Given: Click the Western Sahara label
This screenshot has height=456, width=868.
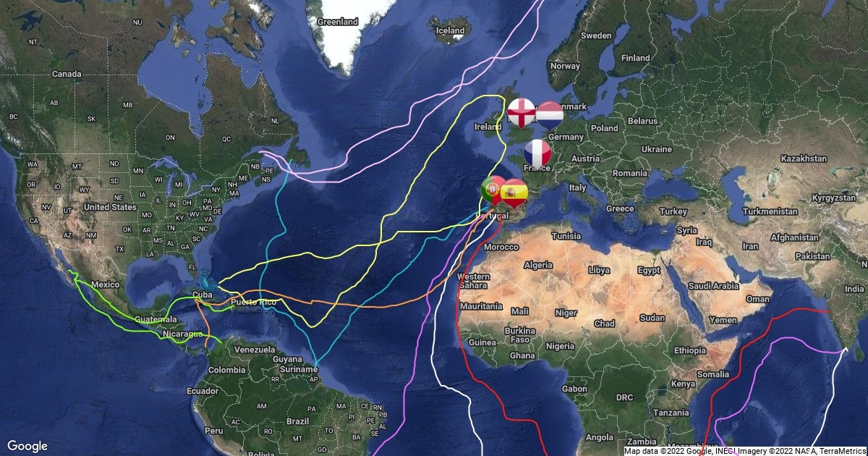Looking at the screenshot, I should click(x=475, y=281).
